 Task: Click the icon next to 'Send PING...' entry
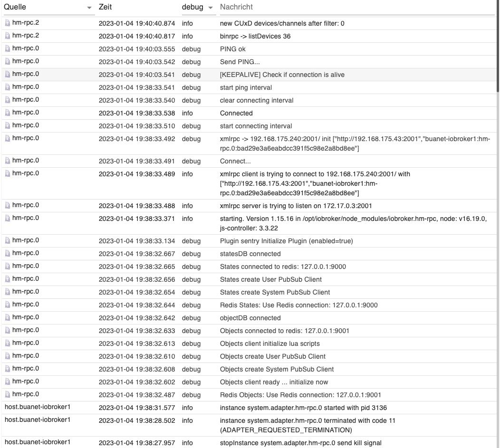tap(7, 61)
